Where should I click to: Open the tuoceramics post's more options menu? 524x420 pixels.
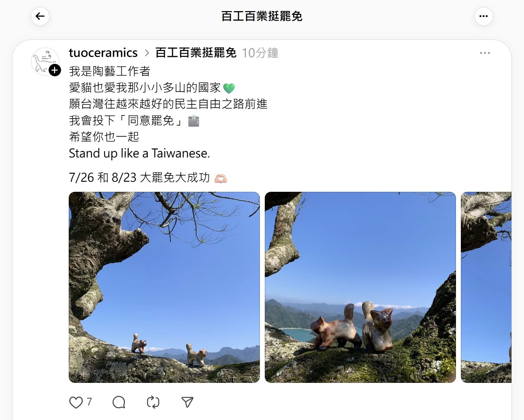point(485,53)
